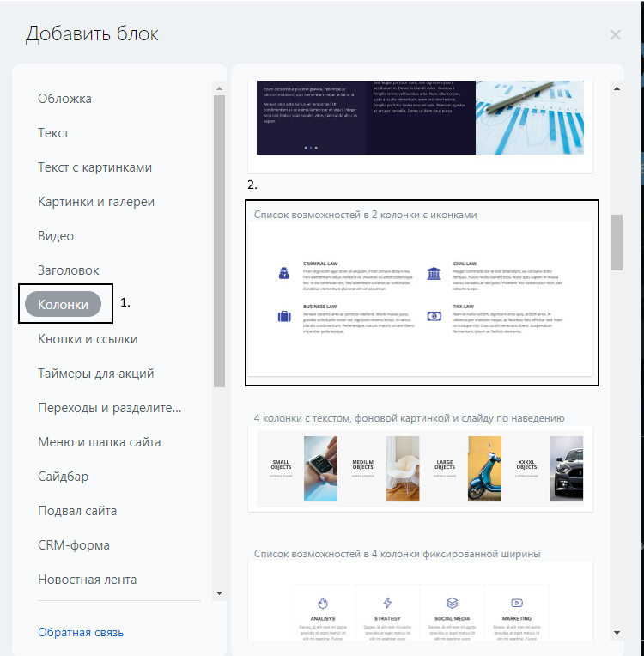Screen dimensions: 644x656
Task: Choose Подвал сайта category
Action: (x=77, y=511)
